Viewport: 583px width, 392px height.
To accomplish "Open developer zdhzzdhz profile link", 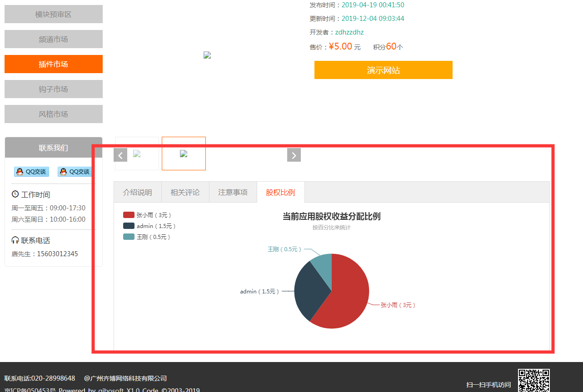I will coord(349,32).
